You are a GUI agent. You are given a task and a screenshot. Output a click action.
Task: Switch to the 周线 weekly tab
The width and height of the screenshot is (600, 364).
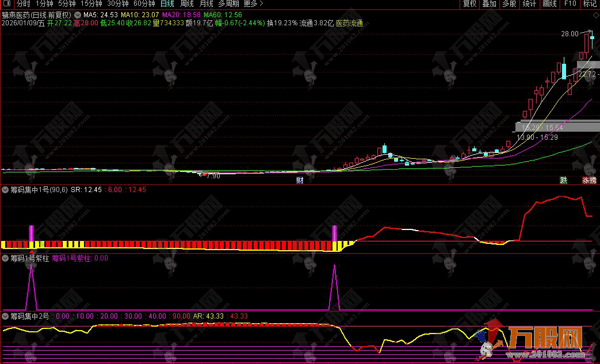pos(187,3)
